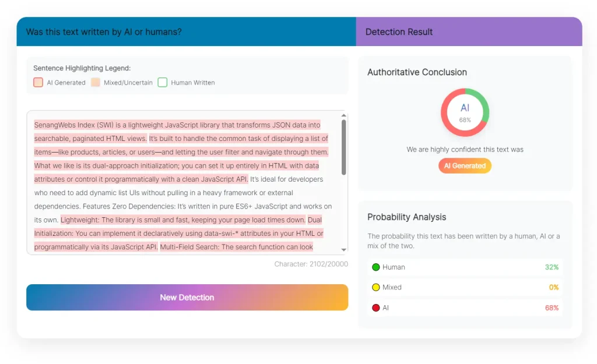This screenshot has width=597, height=364.
Task: Click the orange Mixed/Uncertain legend swatch
Action: click(x=95, y=83)
